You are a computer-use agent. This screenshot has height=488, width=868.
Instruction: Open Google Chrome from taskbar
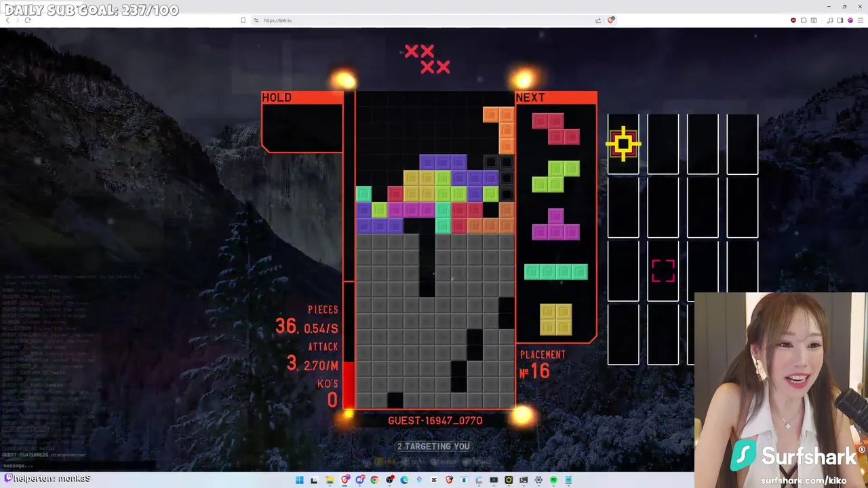click(374, 481)
